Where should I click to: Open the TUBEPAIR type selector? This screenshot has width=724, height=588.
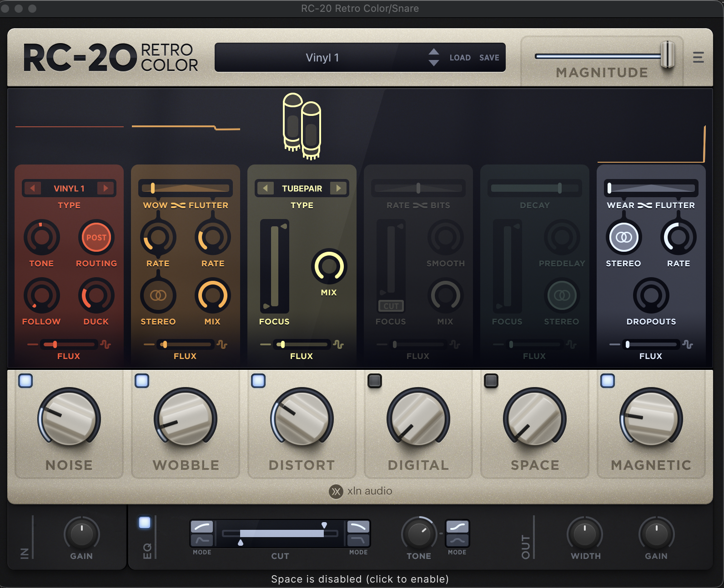pyautogui.click(x=302, y=188)
